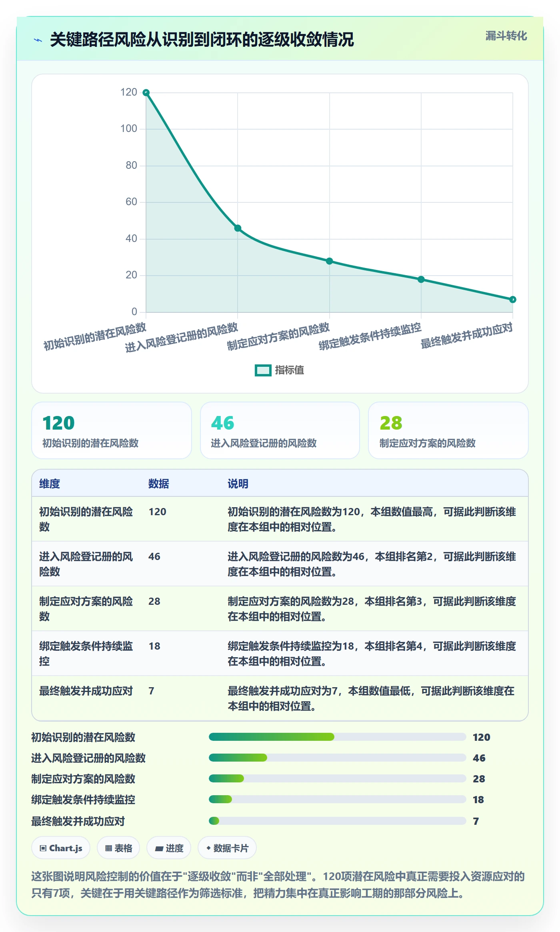Click the progress value 18 beside the bar

pyautogui.click(x=478, y=800)
